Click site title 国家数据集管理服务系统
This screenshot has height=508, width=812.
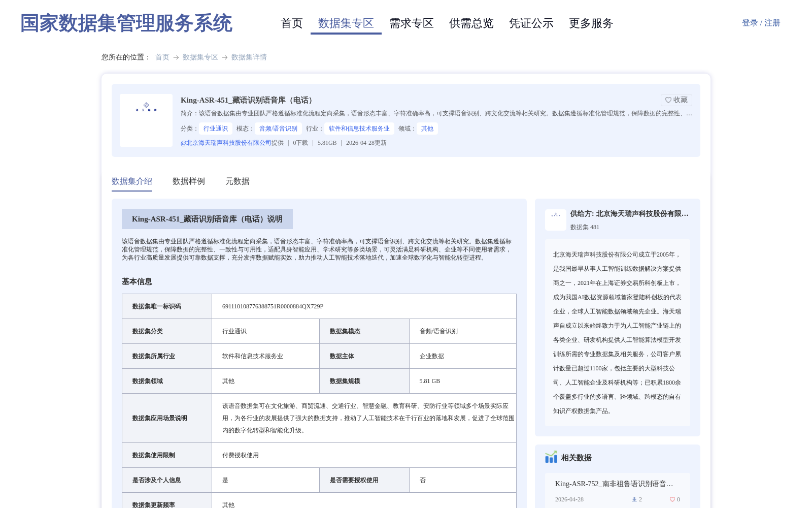[x=126, y=23]
